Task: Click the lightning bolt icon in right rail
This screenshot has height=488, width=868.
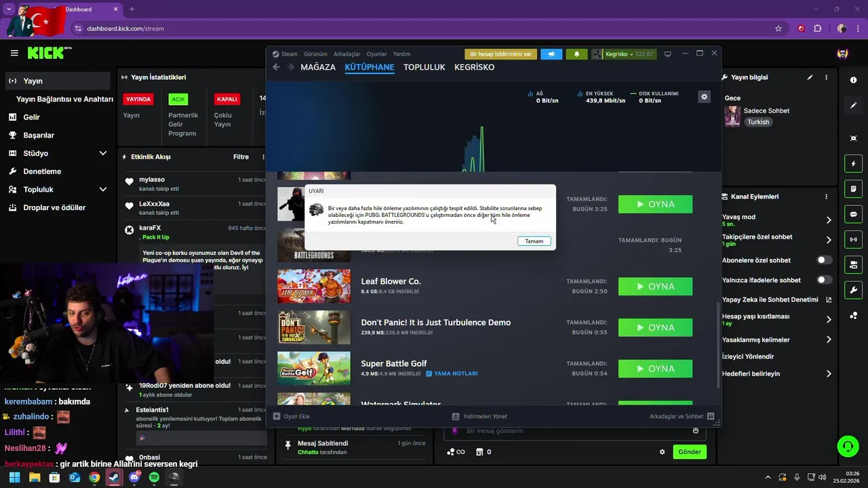Action: pyautogui.click(x=853, y=164)
